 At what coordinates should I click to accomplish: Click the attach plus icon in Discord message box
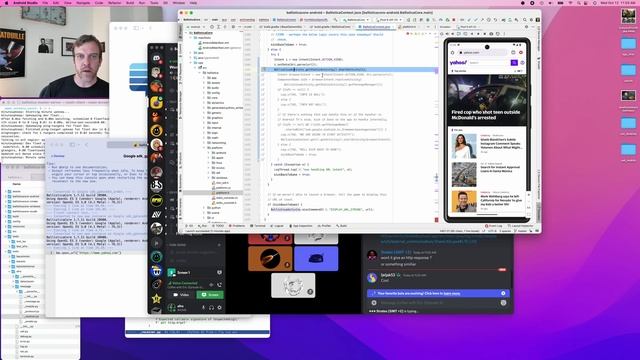click(x=374, y=303)
